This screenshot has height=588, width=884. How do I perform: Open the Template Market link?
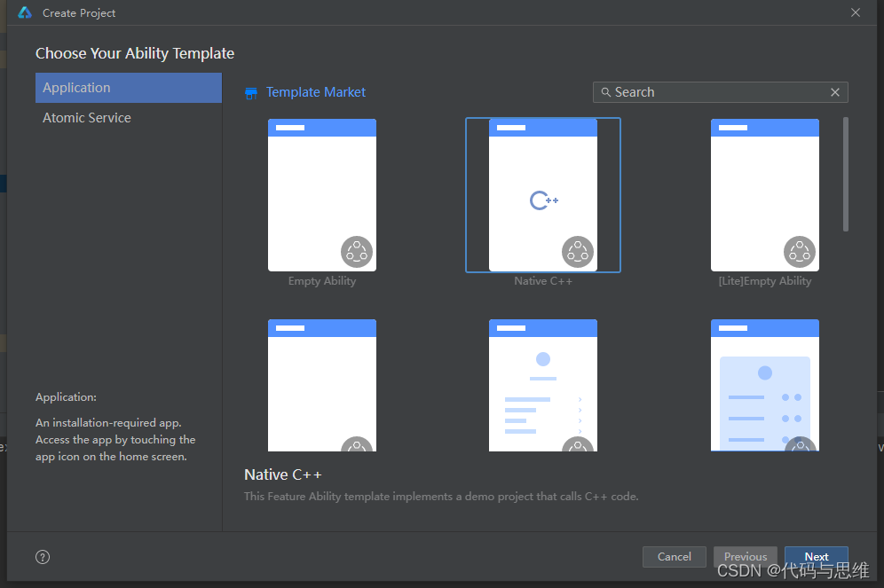(x=316, y=92)
